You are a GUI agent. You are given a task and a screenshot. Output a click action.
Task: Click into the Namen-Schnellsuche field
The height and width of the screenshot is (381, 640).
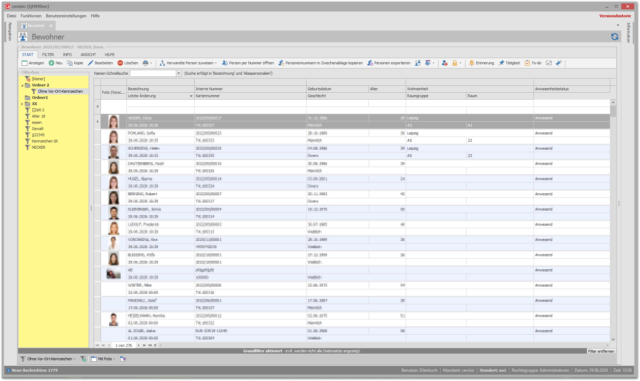pos(153,74)
